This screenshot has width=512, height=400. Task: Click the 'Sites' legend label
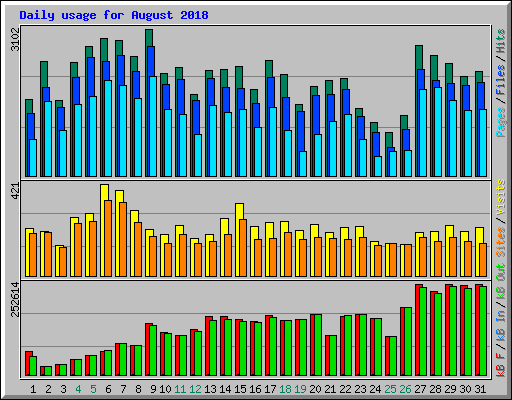tap(500, 242)
